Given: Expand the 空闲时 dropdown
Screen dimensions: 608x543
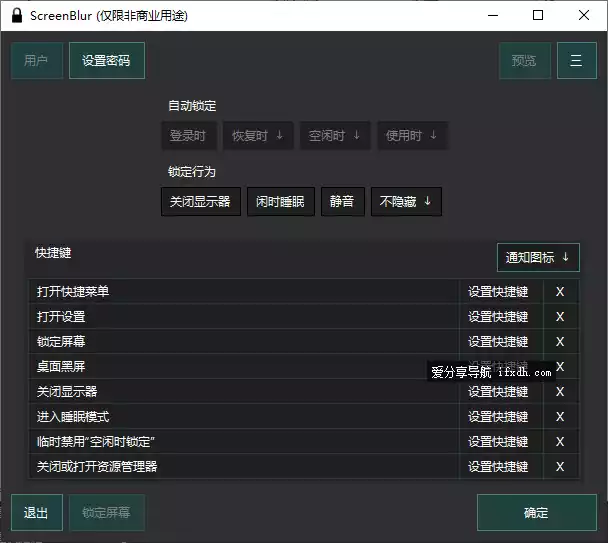Looking at the screenshot, I should 335,135.
